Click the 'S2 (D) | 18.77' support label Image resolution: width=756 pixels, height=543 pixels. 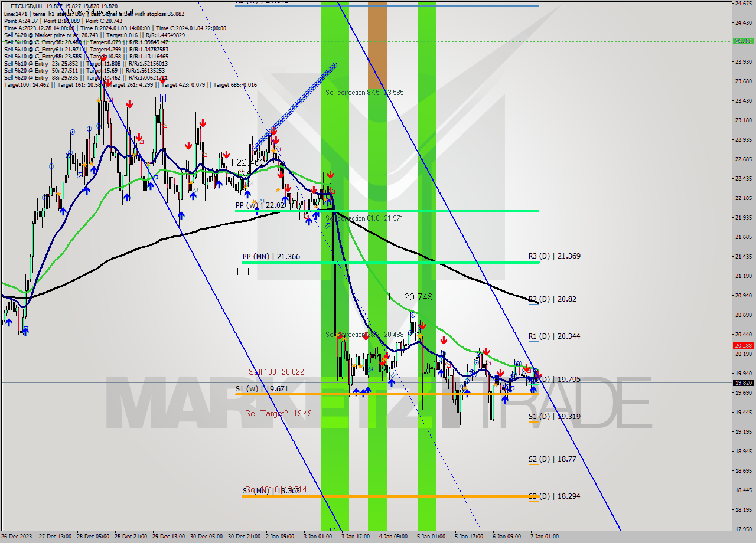(552, 459)
